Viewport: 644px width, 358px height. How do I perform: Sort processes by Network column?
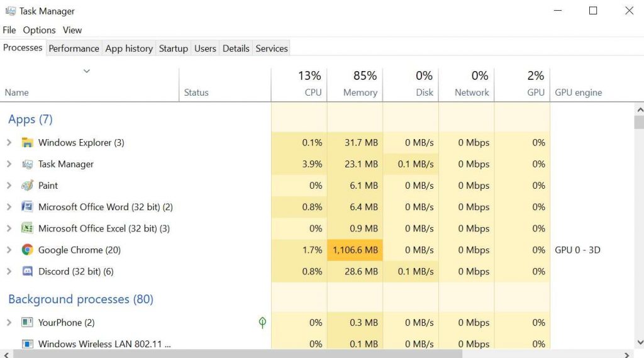pyautogui.click(x=467, y=85)
